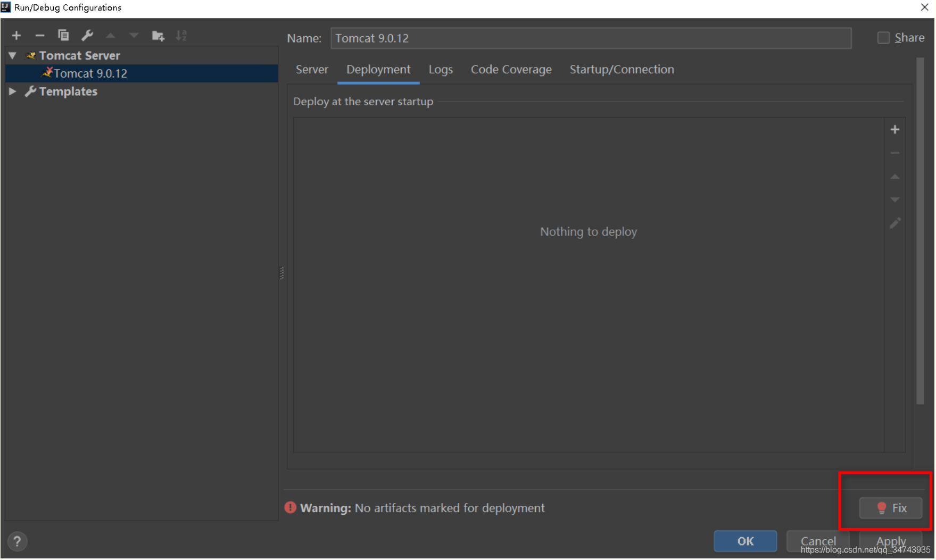The height and width of the screenshot is (560, 936).
Task: Click the panel splitter handle
Action: [282, 273]
